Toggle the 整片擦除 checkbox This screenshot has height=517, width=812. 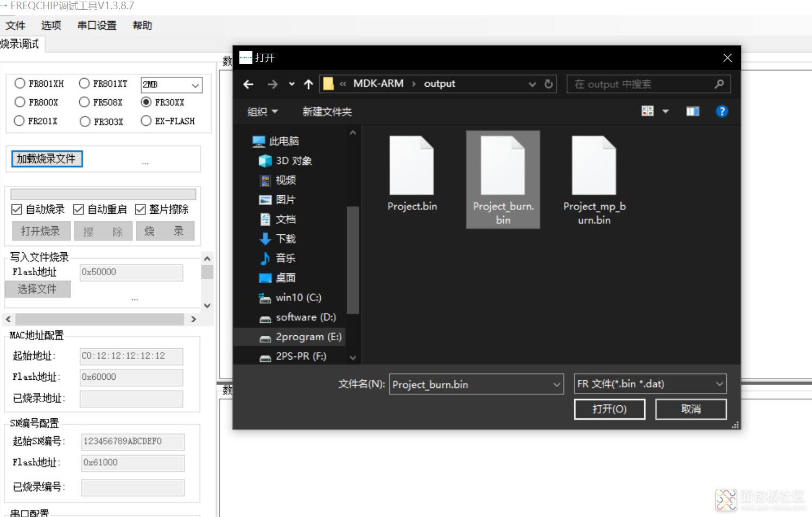tap(162, 209)
